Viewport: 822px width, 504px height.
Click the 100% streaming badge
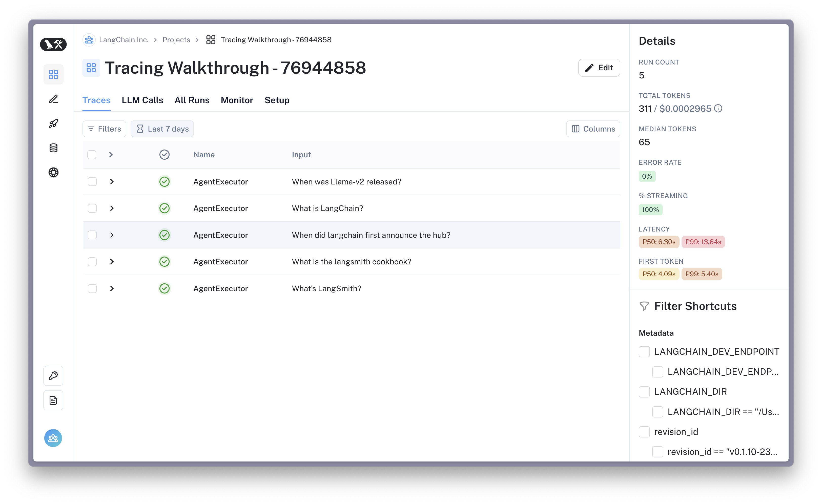coord(650,210)
